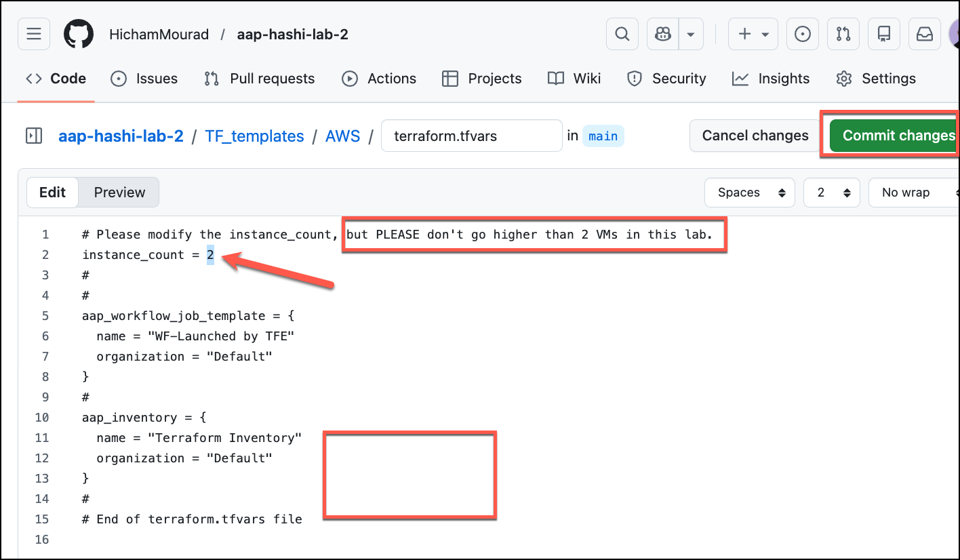Click organization "Default" on line 12
The height and width of the screenshot is (560, 960).
tap(184, 458)
